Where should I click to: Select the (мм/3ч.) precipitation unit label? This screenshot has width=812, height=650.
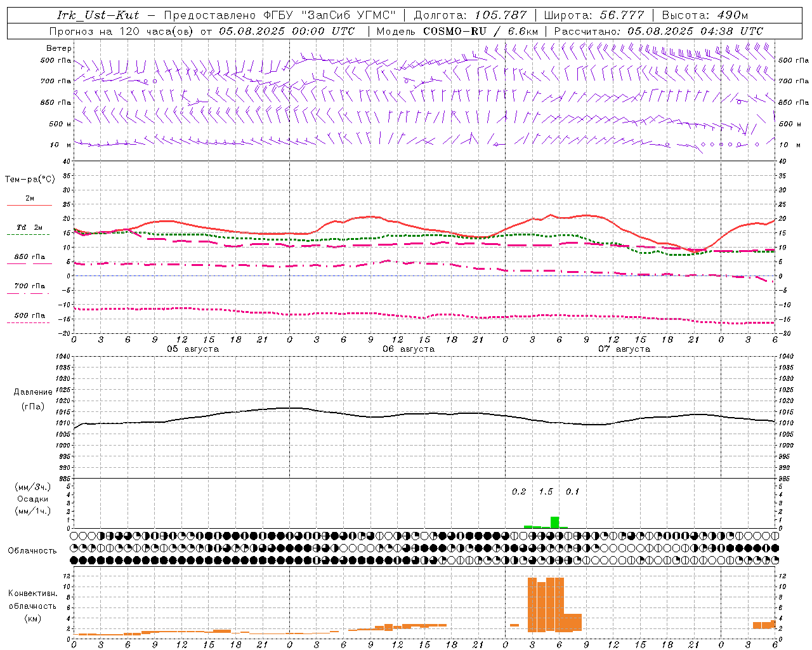tap(33, 487)
